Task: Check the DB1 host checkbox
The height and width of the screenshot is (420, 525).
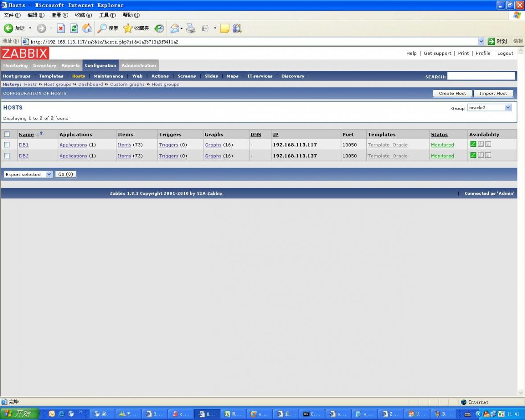Action: (7, 145)
